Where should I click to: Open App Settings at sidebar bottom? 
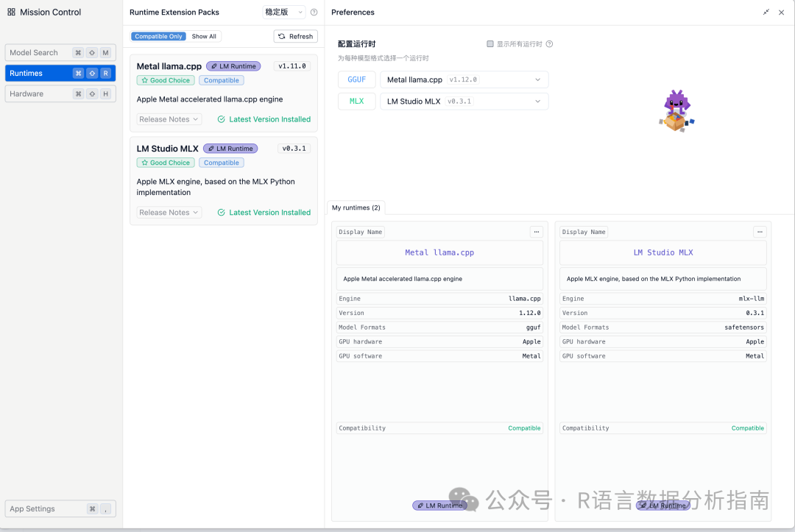click(x=60, y=508)
